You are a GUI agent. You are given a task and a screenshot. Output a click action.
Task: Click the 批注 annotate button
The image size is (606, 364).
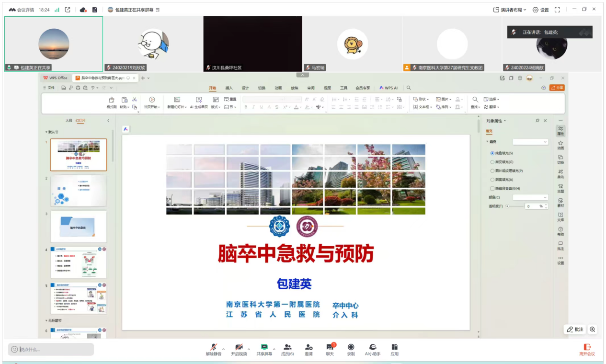575,330
